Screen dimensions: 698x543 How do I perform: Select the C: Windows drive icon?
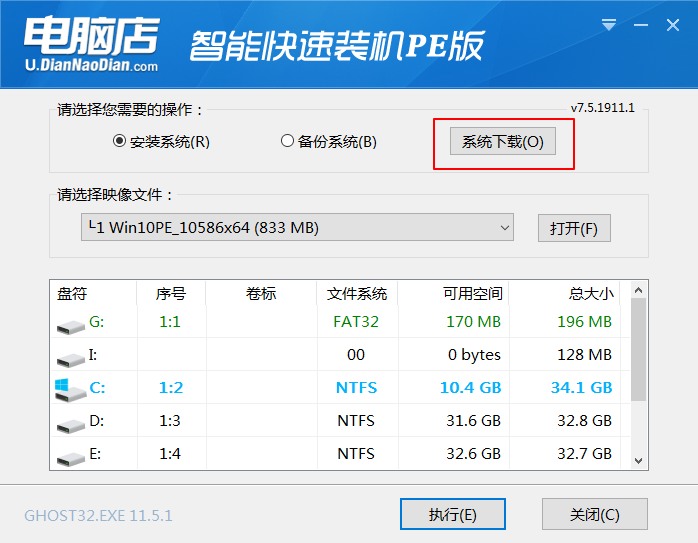tap(70, 390)
